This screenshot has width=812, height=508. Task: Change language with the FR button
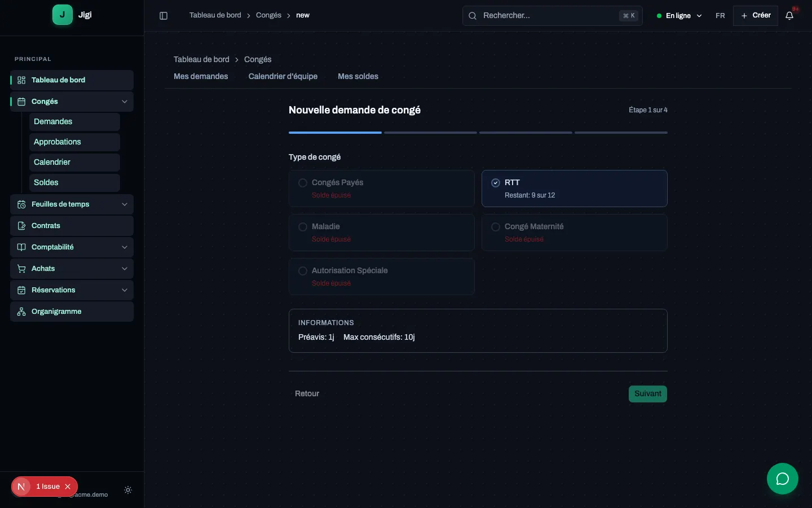(x=720, y=16)
